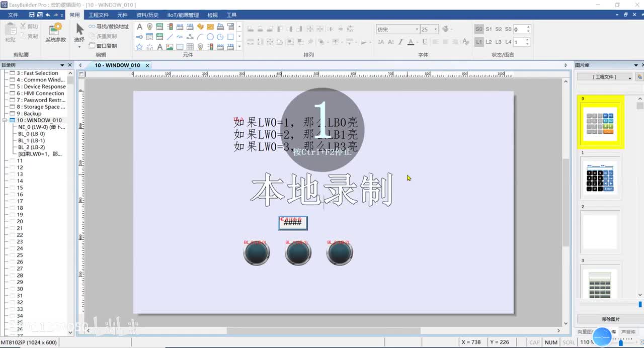The width and height of the screenshot is (644, 348).
Task: Click the italic font icon
Action: (401, 42)
